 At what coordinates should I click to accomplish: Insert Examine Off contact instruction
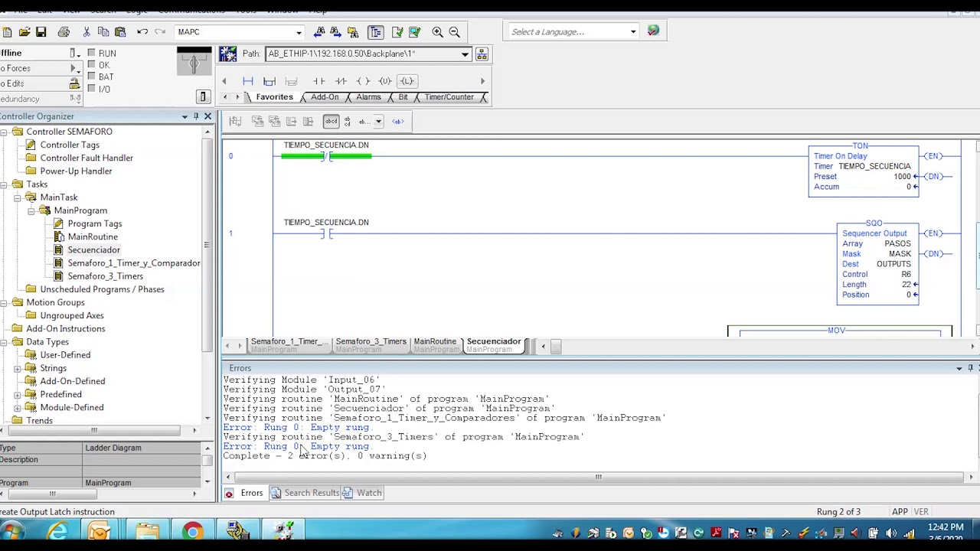pos(341,81)
